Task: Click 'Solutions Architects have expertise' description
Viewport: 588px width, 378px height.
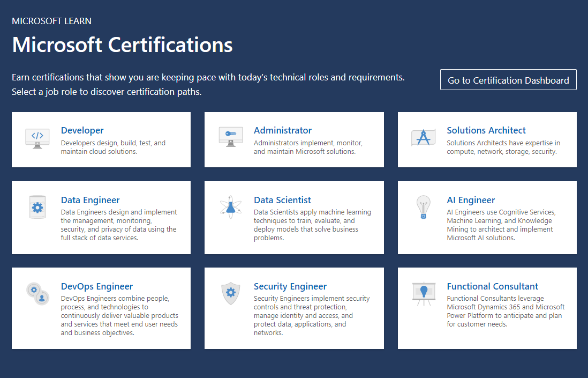Action: pyautogui.click(x=503, y=147)
